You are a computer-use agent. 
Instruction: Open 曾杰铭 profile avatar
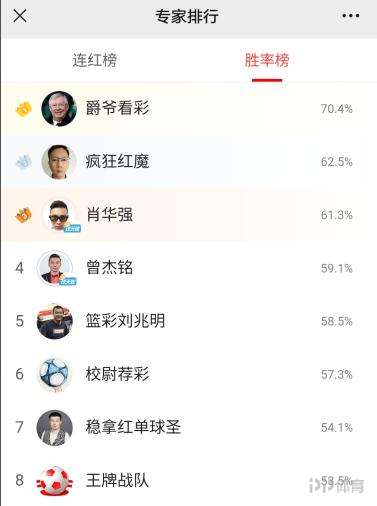click(x=55, y=268)
